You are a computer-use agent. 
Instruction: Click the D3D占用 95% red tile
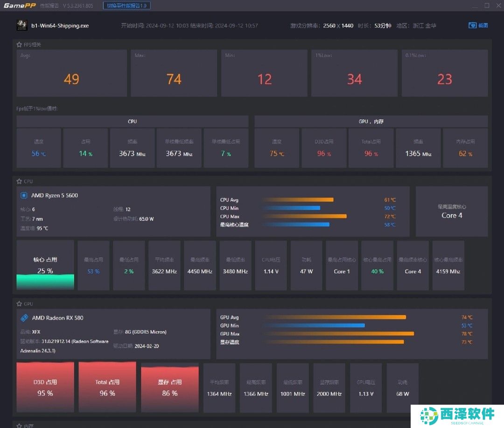45,387
